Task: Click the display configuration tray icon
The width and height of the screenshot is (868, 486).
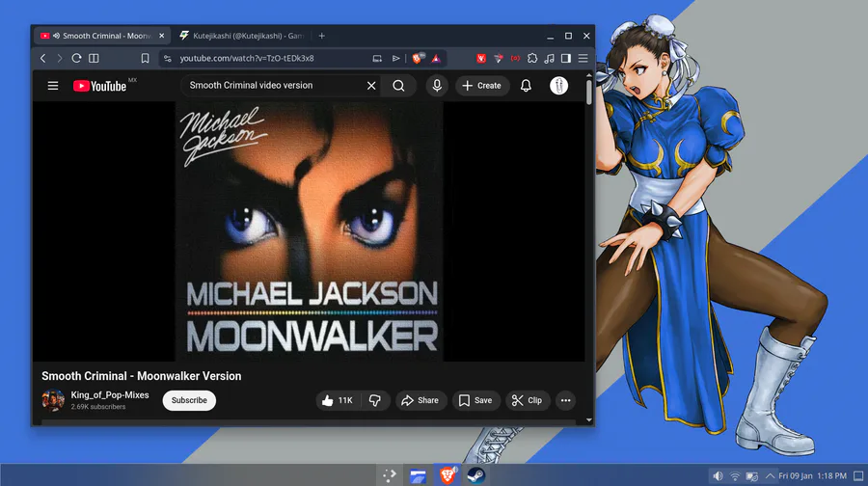Action: pyautogui.click(x=751, y=476)
